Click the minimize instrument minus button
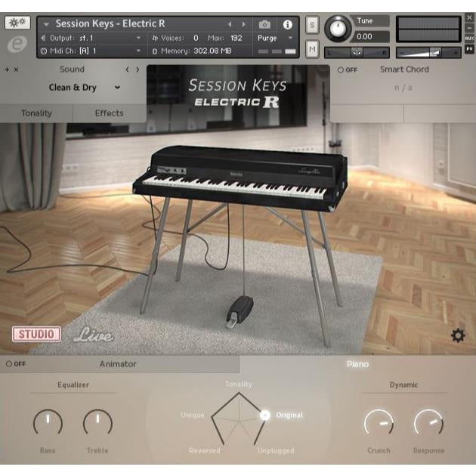This screenshot has height=476, width=476. (469, 28)
